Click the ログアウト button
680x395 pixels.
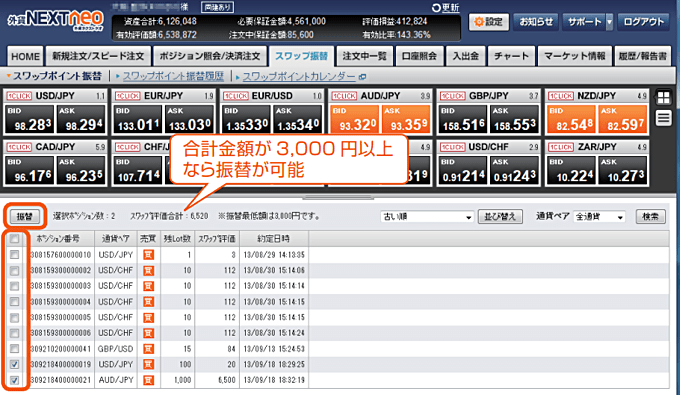coord(644,22)
